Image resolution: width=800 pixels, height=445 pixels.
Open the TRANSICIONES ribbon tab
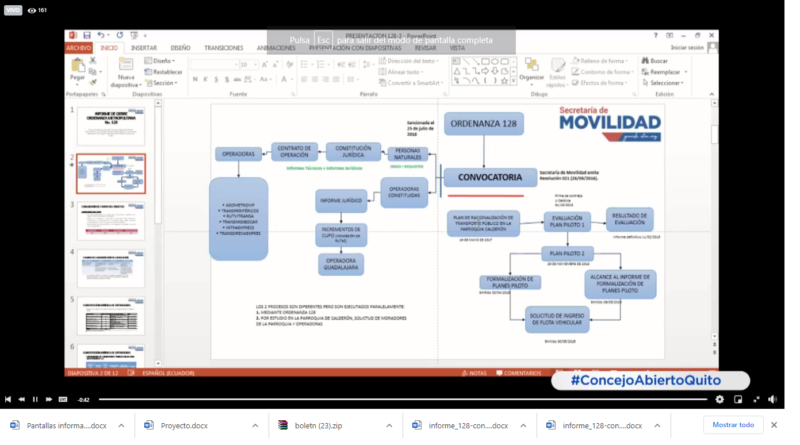(x=223, y=48)
